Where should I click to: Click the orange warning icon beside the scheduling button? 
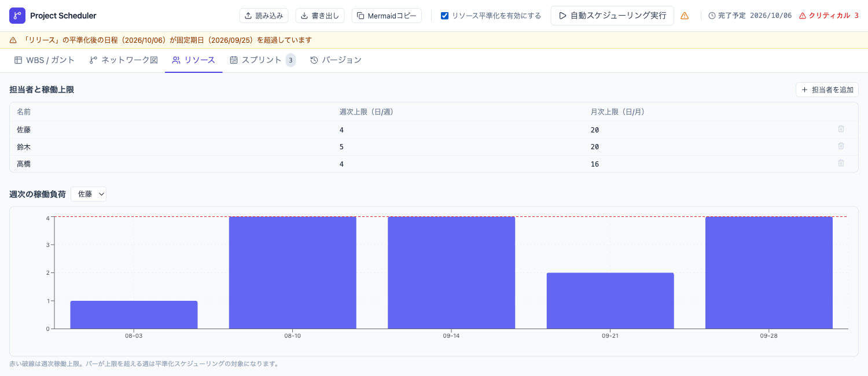685,16
